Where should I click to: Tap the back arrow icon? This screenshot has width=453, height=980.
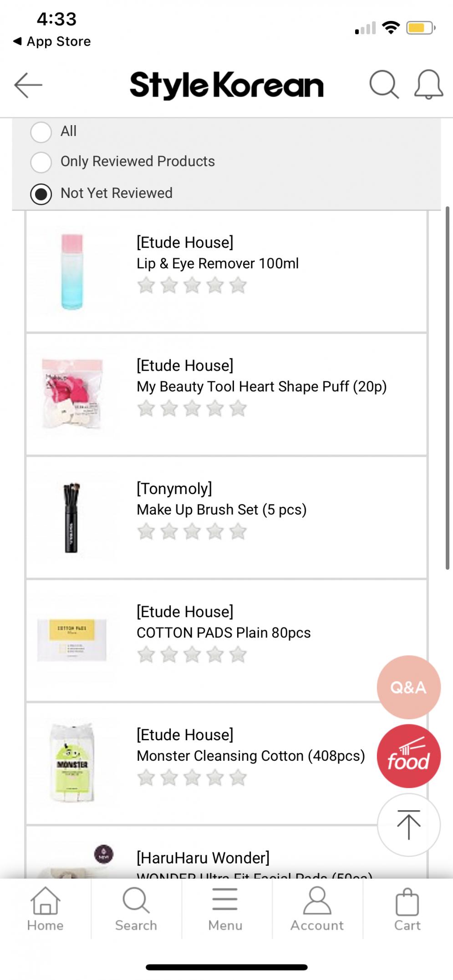28,85
